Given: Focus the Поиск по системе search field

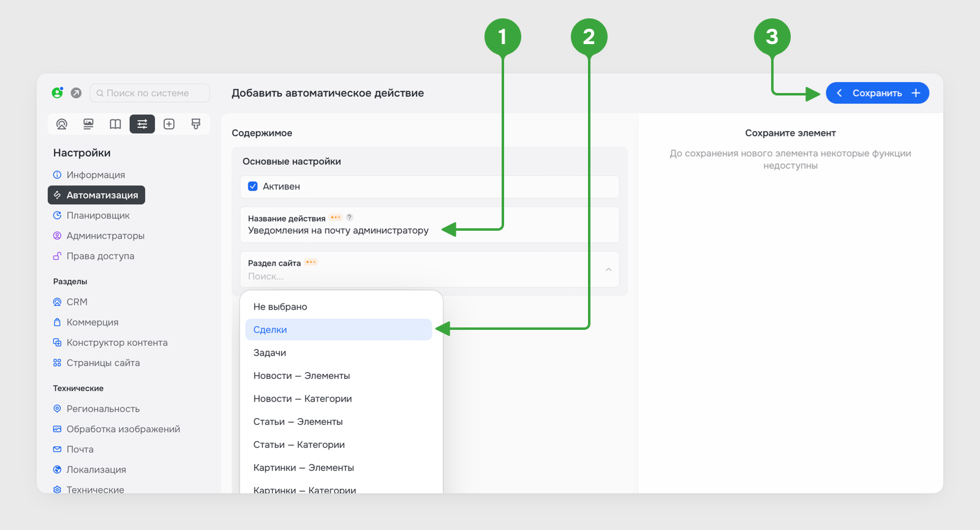Looking at the screenshot, I should [150, 93].
